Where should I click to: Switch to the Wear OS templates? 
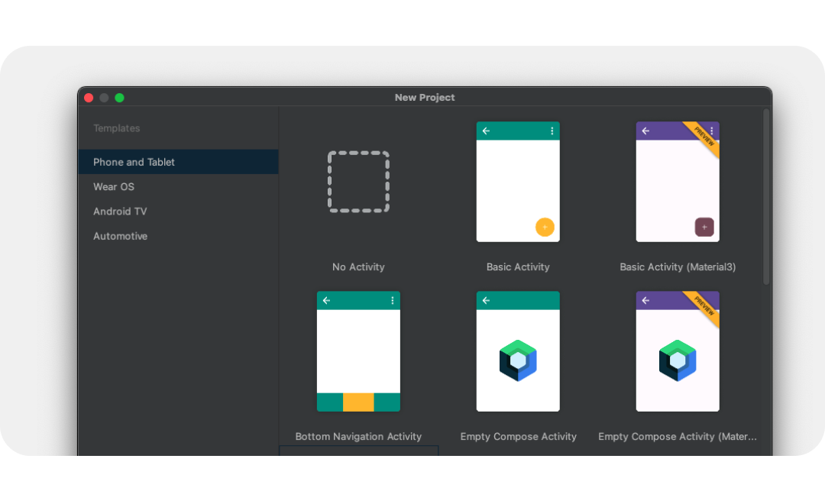pos(114,186)
